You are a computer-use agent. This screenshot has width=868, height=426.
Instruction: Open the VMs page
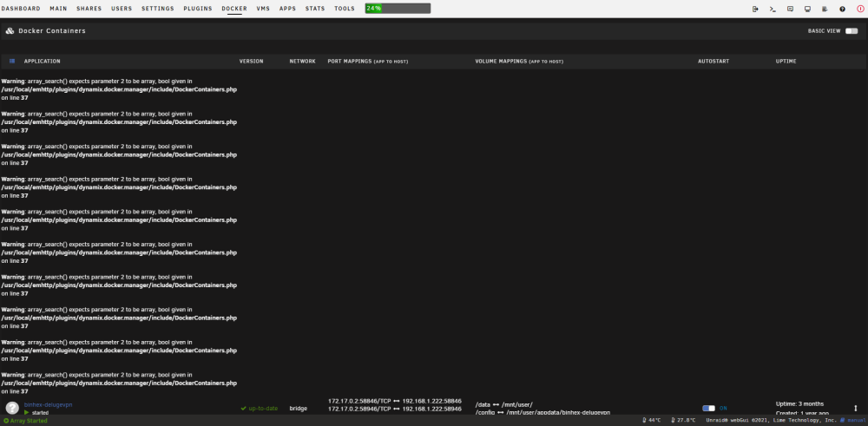pyautogui.click(x=263, y=9)
